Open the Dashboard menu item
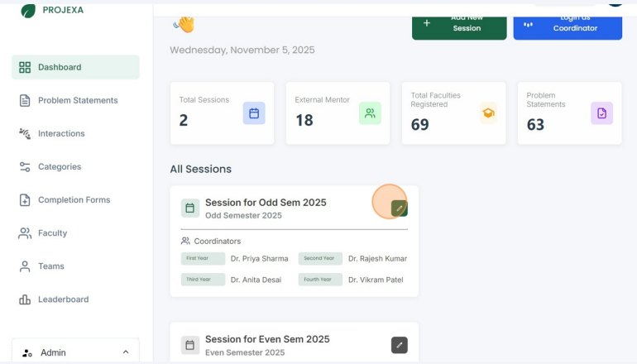637x364 pixels. click(x=75, y=67)
